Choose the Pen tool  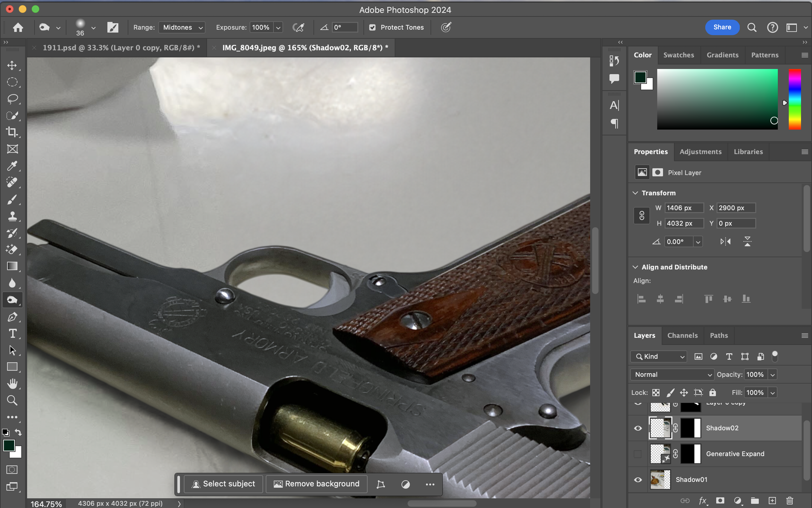coord(12,317)
